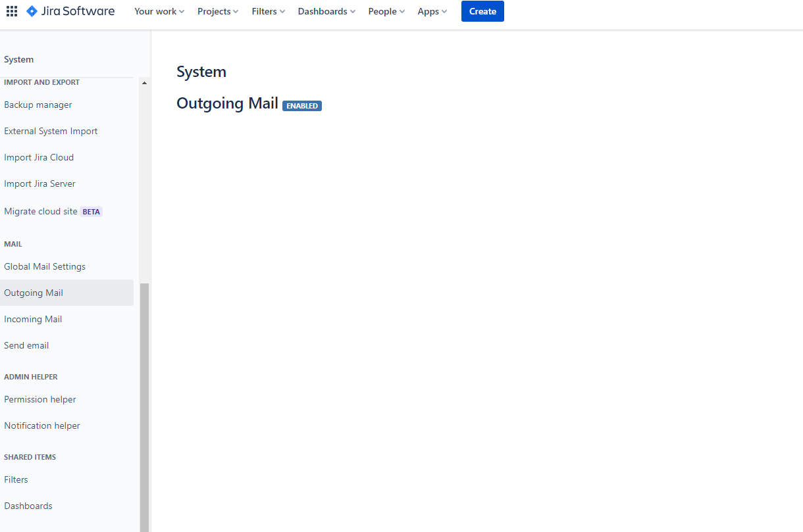Open Incoming Mail settings
Viewport: 803px width, 532px height.
pos(33,319)
